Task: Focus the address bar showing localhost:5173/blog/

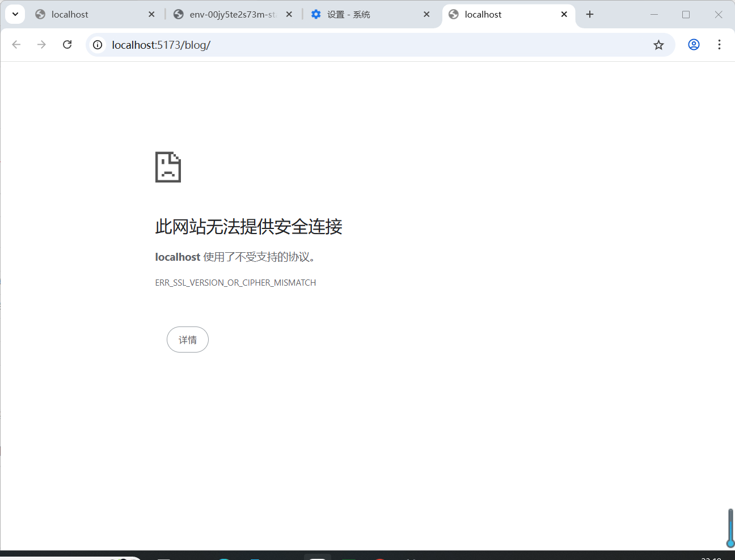Action: (x=369, y=45)
